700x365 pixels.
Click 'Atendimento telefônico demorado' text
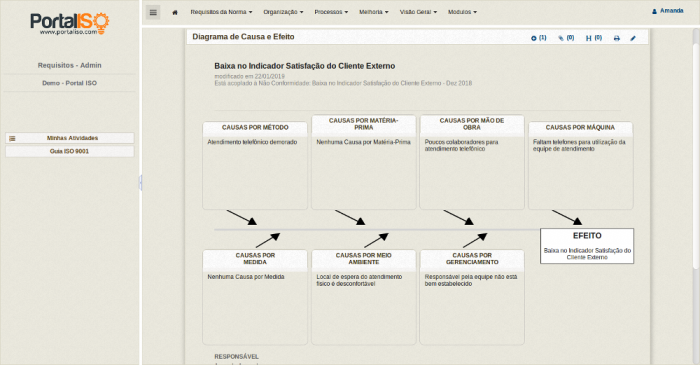252,142
